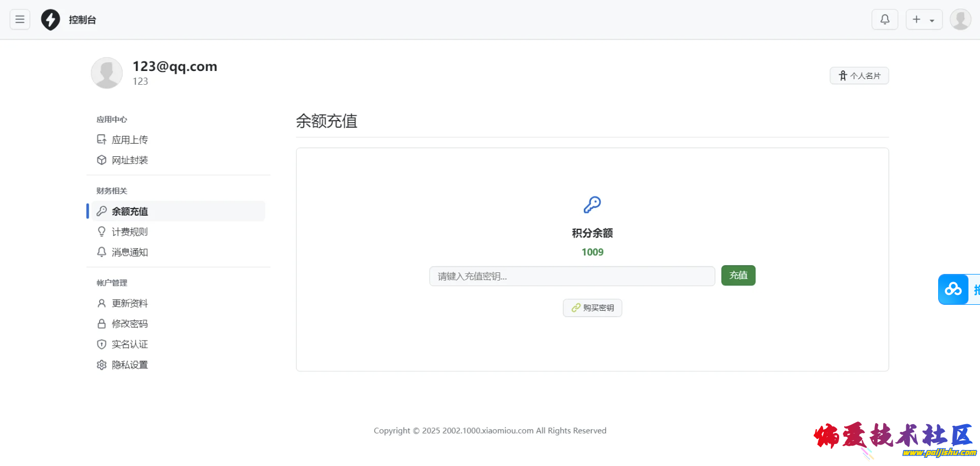
Task: Open 更新资料 account page
Action: (x=129, y=303)
